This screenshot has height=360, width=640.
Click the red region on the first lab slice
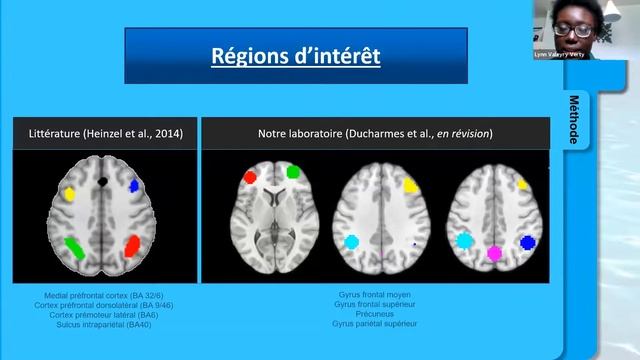point(250,177)
